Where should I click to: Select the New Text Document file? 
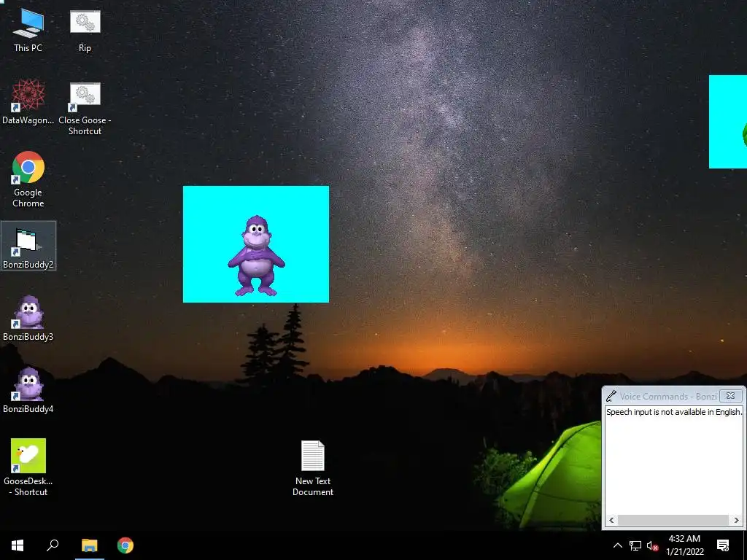tap(312, 469)
